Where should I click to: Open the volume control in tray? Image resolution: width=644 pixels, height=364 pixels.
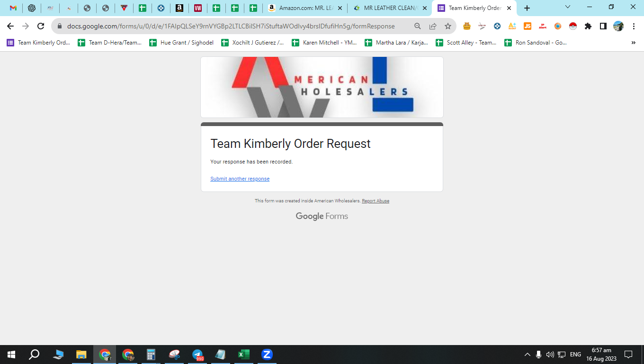tap(550, 355)
